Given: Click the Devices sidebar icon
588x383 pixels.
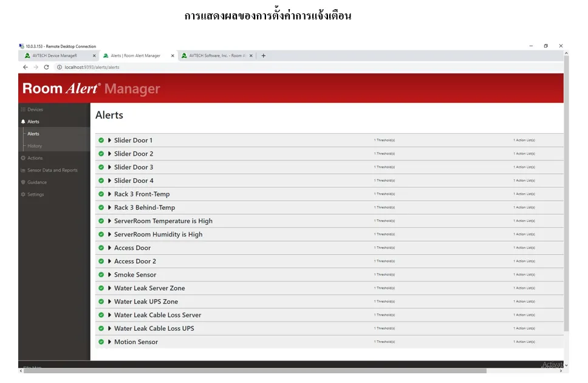Looking at the screenshot, I should (23, 109).
